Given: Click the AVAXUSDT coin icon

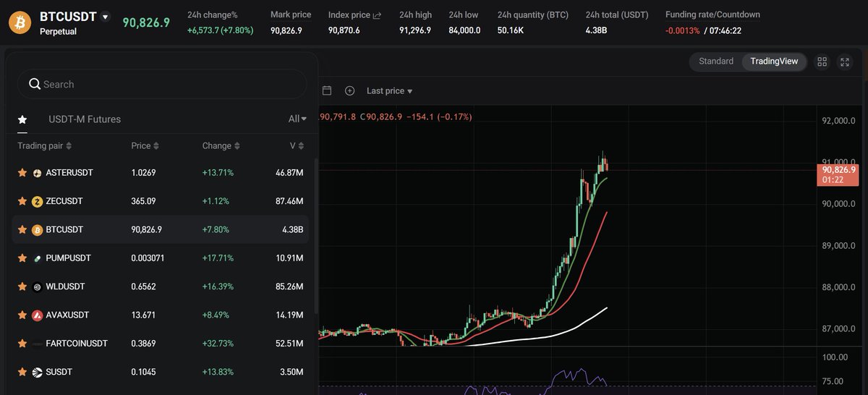Looking at the screenshot, I should click(38, 315).
